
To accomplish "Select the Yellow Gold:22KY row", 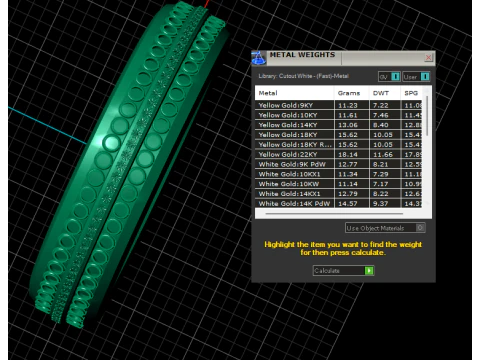I will tap(338, 154).
